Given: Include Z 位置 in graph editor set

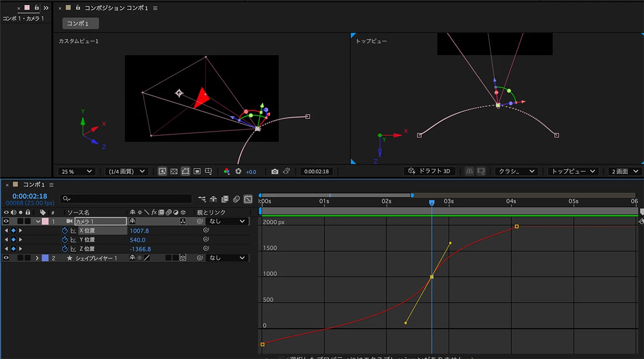Looking at the screenshot, I should [x=74, y=249].
